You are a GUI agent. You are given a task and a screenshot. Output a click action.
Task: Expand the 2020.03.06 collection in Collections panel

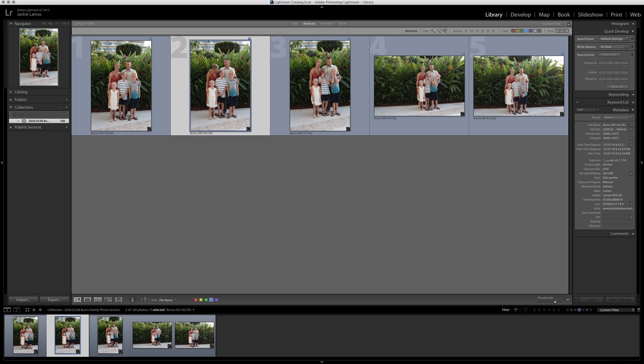point(18,121)
